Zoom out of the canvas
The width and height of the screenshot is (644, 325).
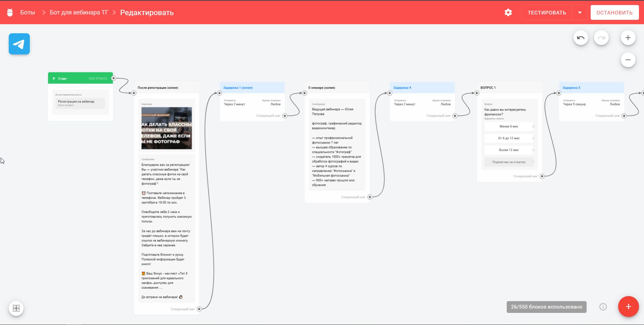tap(628, 60)
